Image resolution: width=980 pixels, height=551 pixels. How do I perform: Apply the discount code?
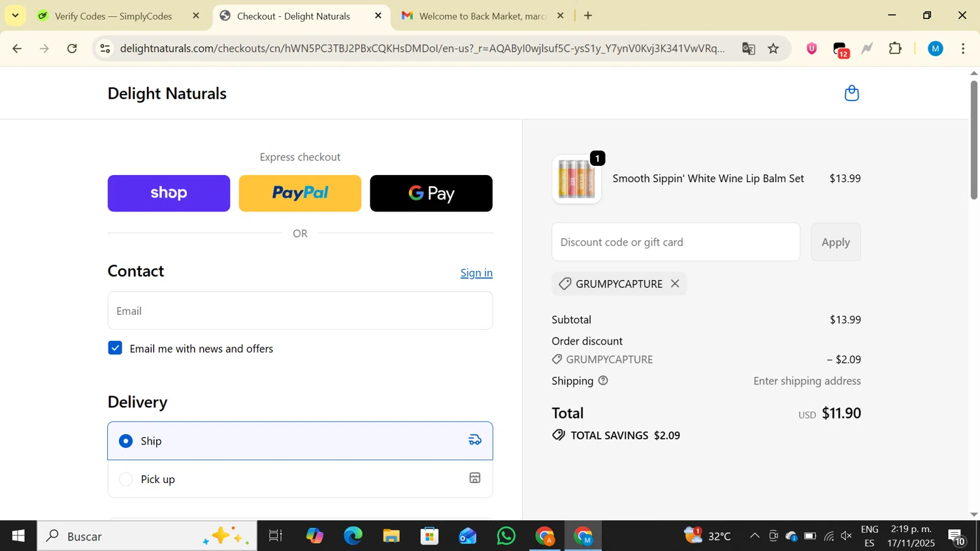pos(836,242)
